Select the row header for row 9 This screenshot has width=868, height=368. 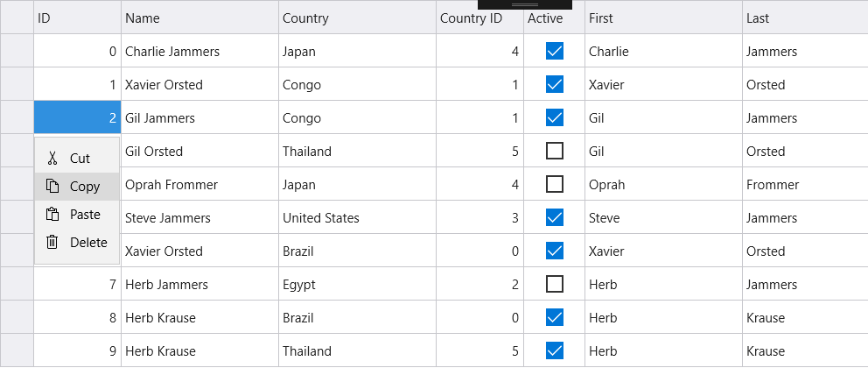[17, 351]
